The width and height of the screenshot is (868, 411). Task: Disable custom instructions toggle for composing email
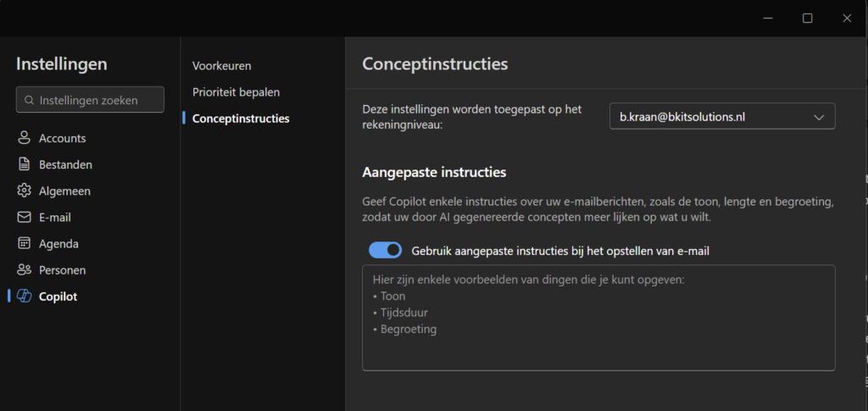click(386, 251)
